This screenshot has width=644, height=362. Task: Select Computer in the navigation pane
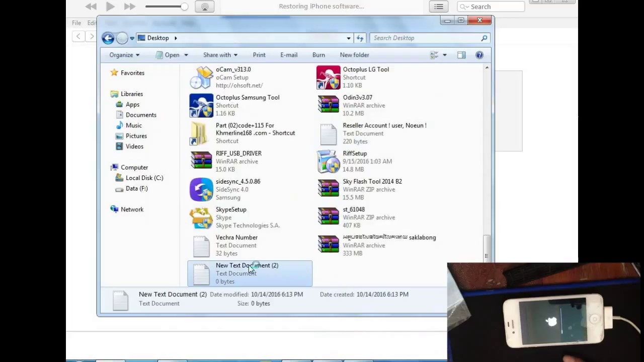[134, 167]
